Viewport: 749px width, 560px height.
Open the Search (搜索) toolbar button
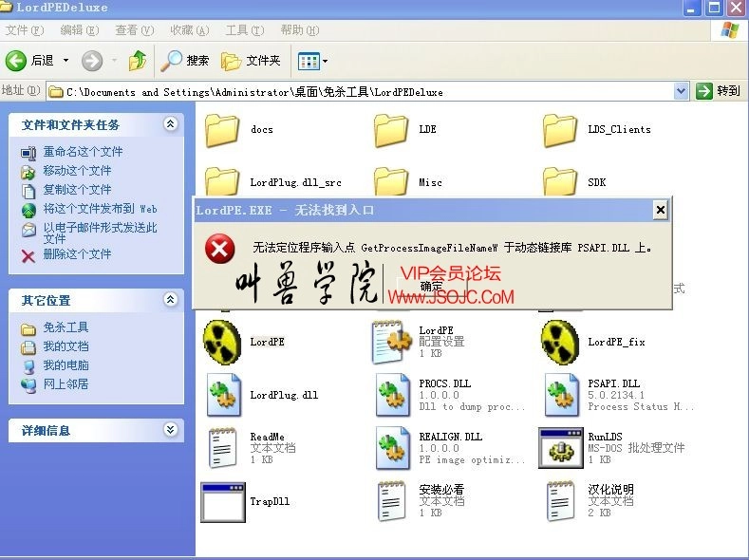click(x=185, y=61)
